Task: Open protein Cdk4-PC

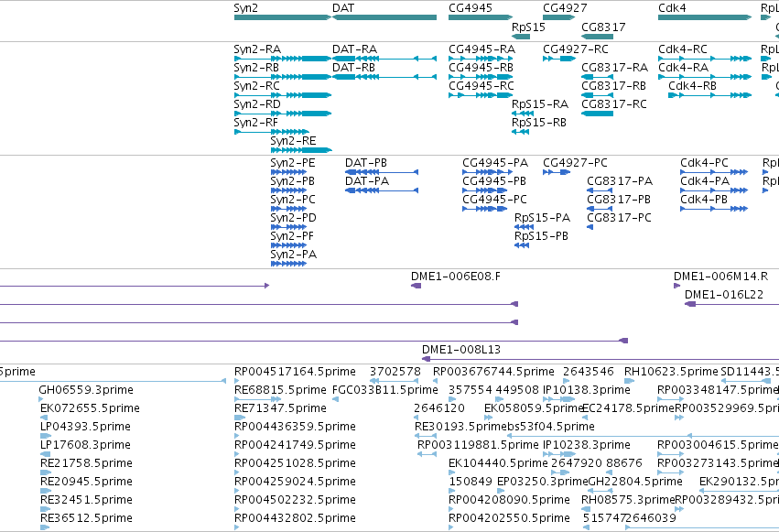Action: point(714,172)
